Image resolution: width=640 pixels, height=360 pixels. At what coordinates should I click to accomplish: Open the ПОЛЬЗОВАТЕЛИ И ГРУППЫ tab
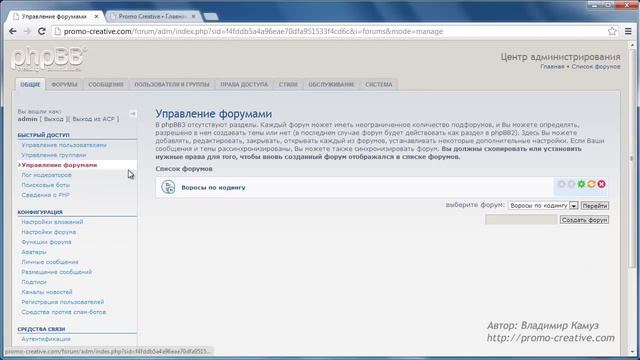click(x=172, y=84)
